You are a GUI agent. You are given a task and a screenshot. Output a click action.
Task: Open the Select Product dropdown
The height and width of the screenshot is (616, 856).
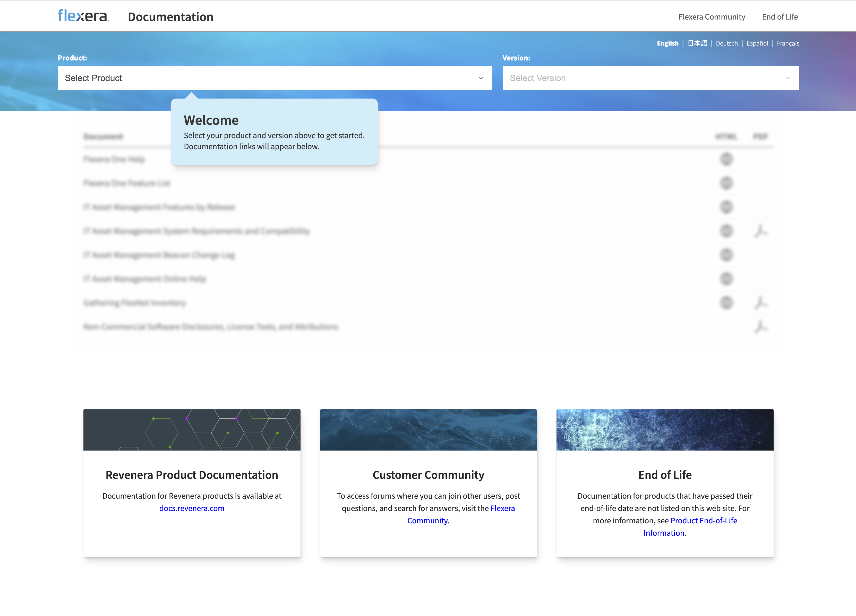click(274, 78)
